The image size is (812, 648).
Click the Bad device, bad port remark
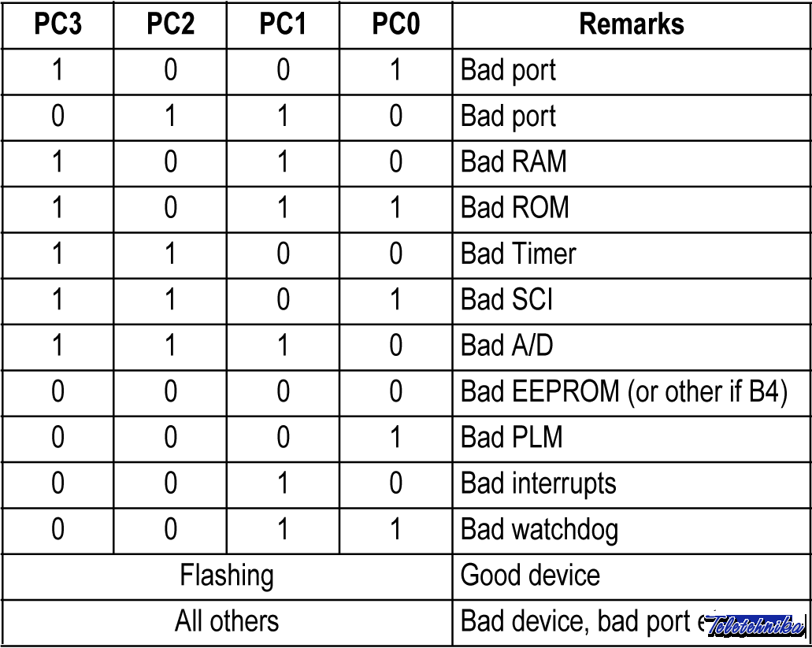coord(575,621)
